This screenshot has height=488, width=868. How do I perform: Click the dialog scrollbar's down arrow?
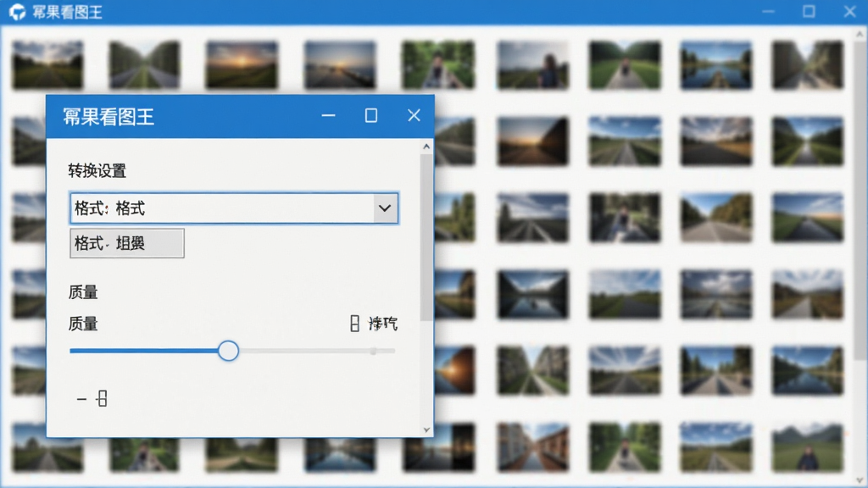426,430
